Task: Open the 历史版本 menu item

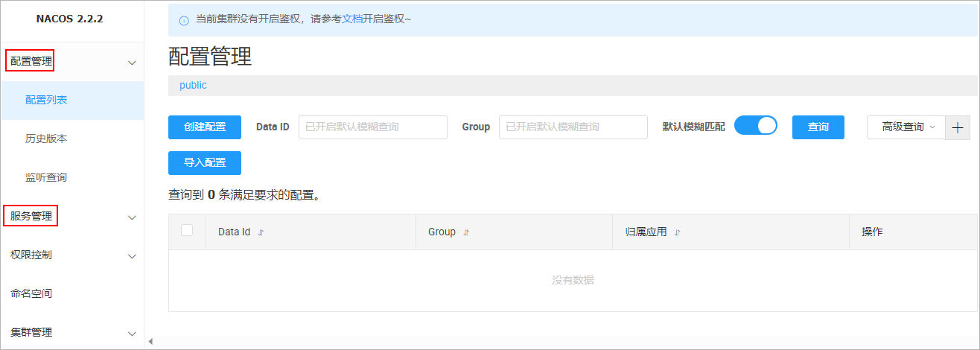Action: pos(46,139)
